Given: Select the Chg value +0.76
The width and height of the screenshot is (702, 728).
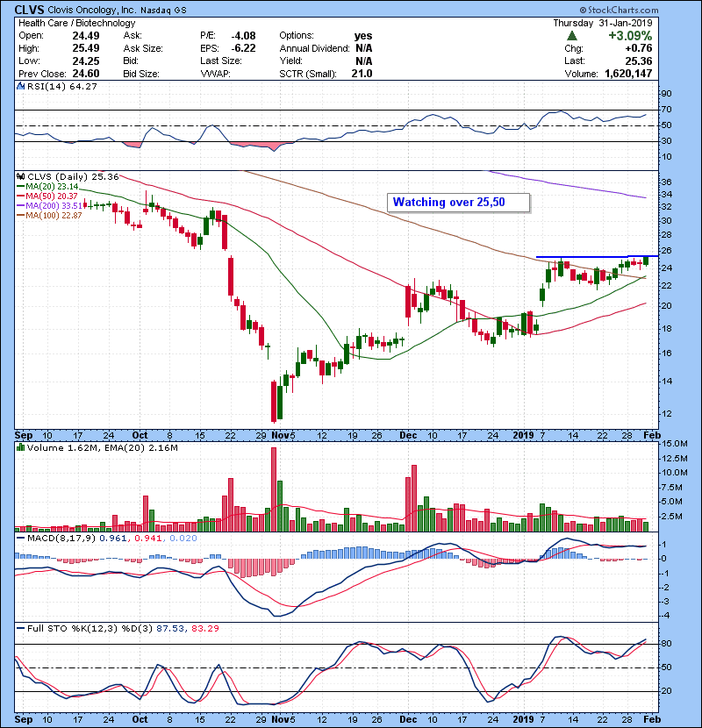Looking at the screenshot, I should [638, 48].
